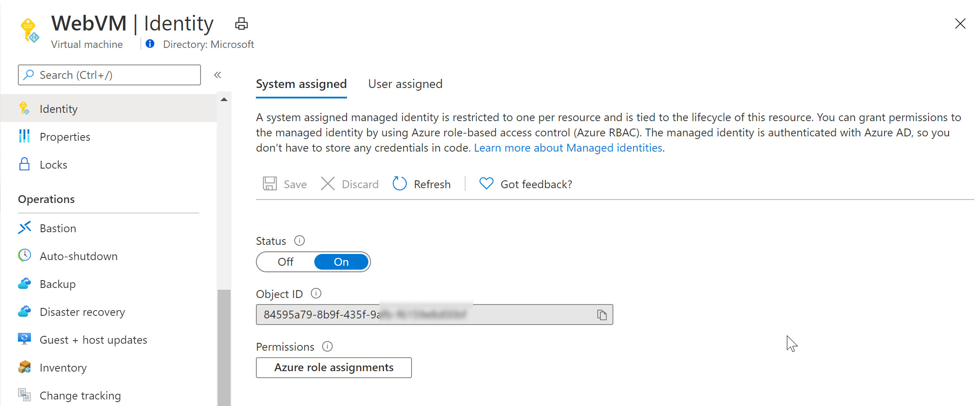
Task: Open Locks from the sidebar
Action: click(x=53, y=165)
